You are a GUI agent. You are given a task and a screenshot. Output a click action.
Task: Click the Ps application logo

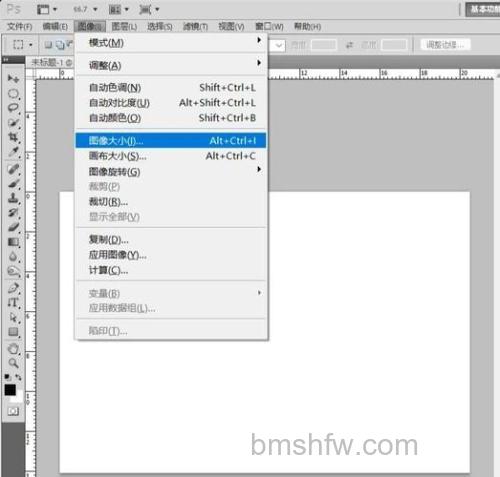pyautogui.click(x=14, y=9)
